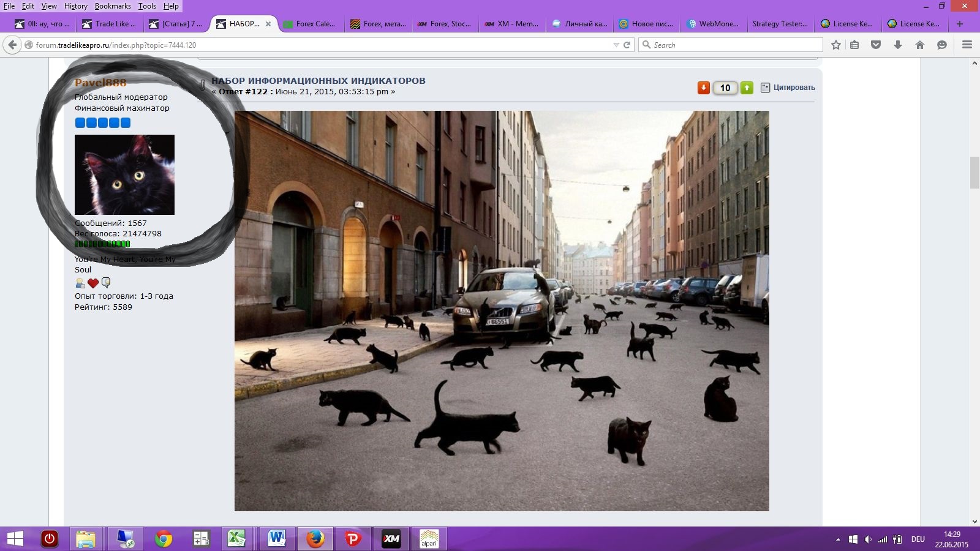This screenshot has width=980, height=551.
Task: Click the Pavel888 black cat avatar
Action: coord(124,174)
